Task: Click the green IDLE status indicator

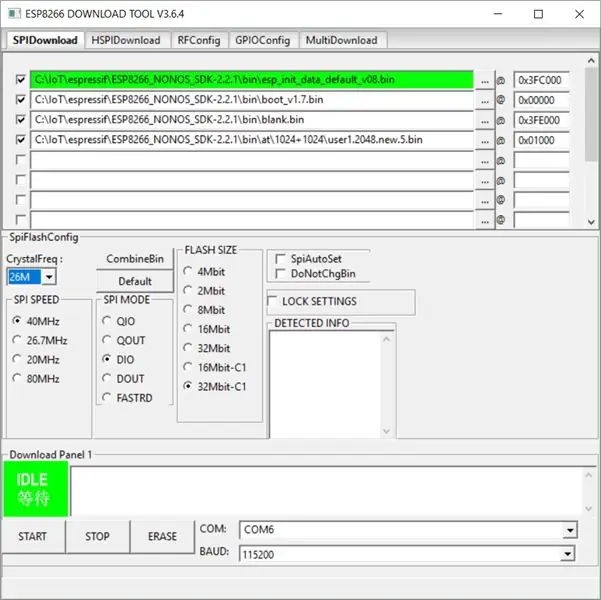Action: [36, 489]
